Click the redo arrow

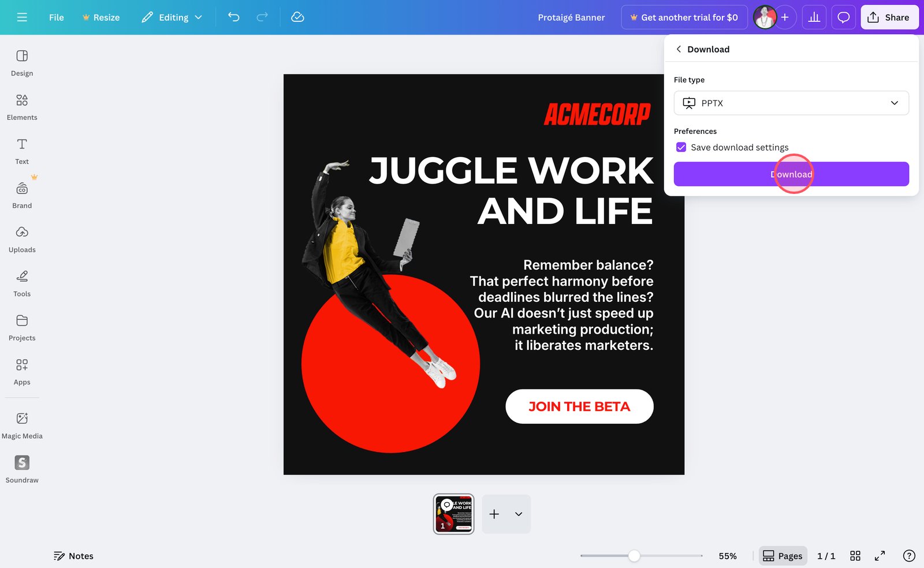[262, 17]
